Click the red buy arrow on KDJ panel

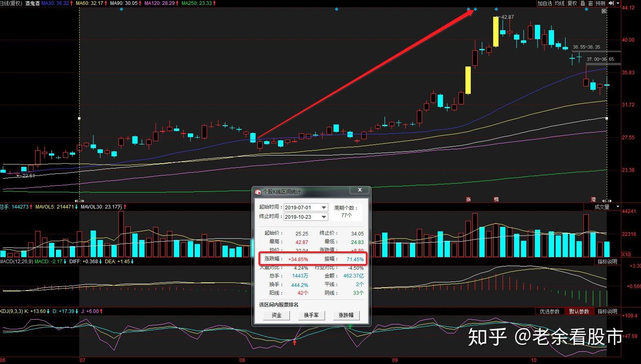point(295,342)
